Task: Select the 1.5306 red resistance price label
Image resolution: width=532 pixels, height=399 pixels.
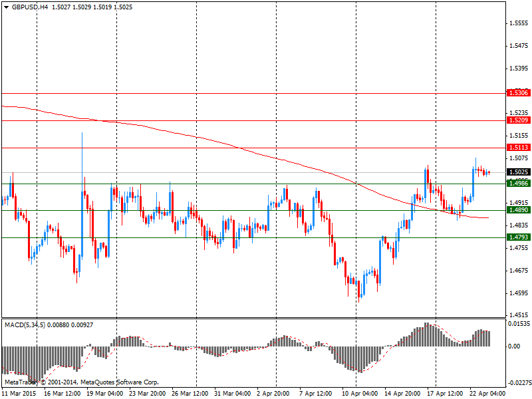Action: click(x=519, y=93)
